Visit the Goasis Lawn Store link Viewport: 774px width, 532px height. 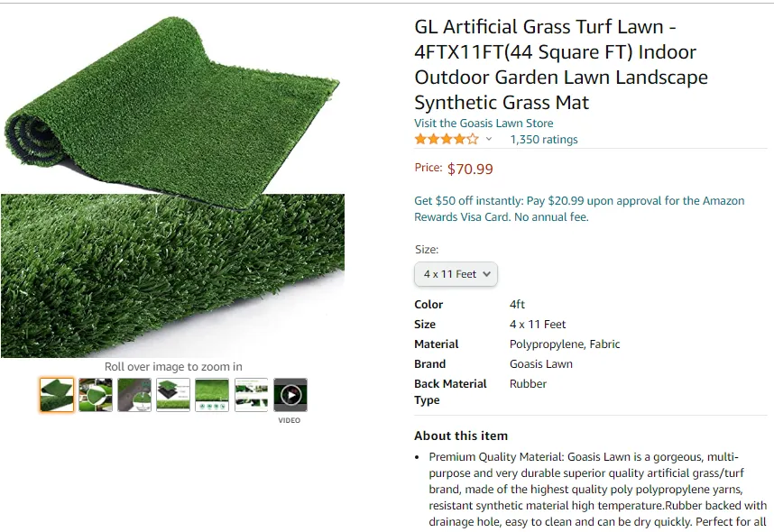[484, 124]
